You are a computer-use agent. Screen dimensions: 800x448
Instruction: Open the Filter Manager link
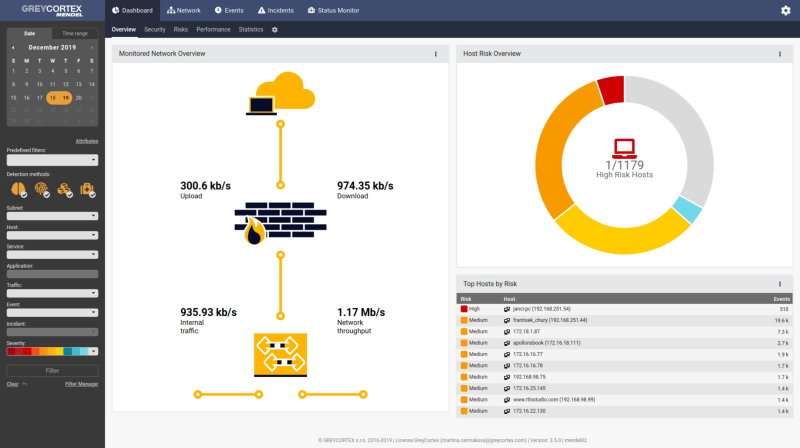click(82, 384)
